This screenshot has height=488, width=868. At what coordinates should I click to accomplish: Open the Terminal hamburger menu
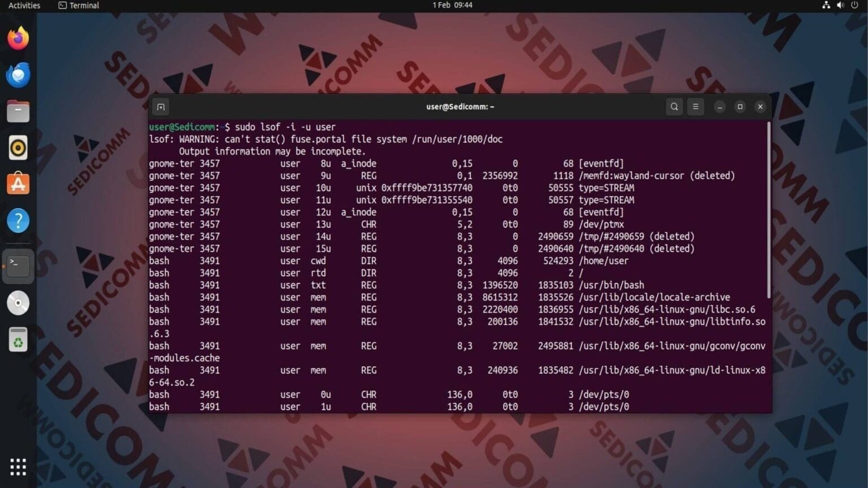(696, 106)
